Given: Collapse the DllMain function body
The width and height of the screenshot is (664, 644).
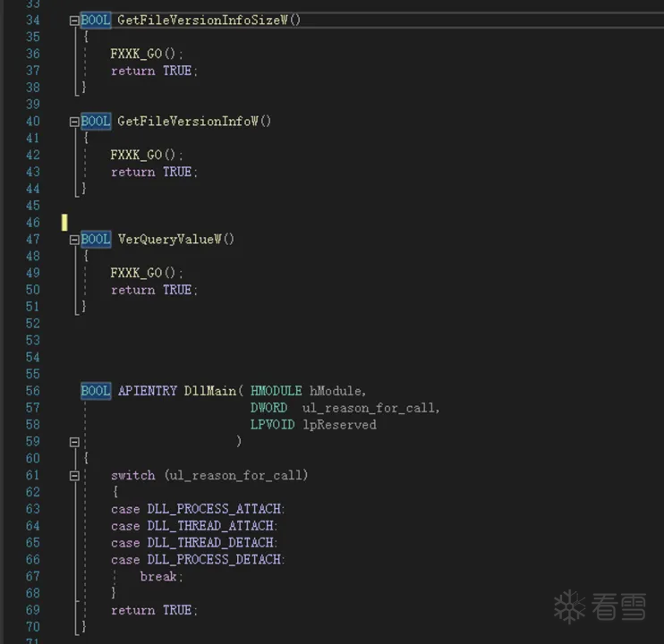Looking at the screenshot, I should tap(74, 442).
